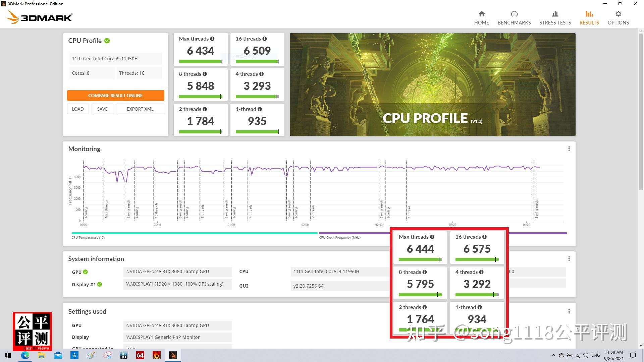
Task: Click the CPU Profile green checkmark
Action: coord(107,41)
